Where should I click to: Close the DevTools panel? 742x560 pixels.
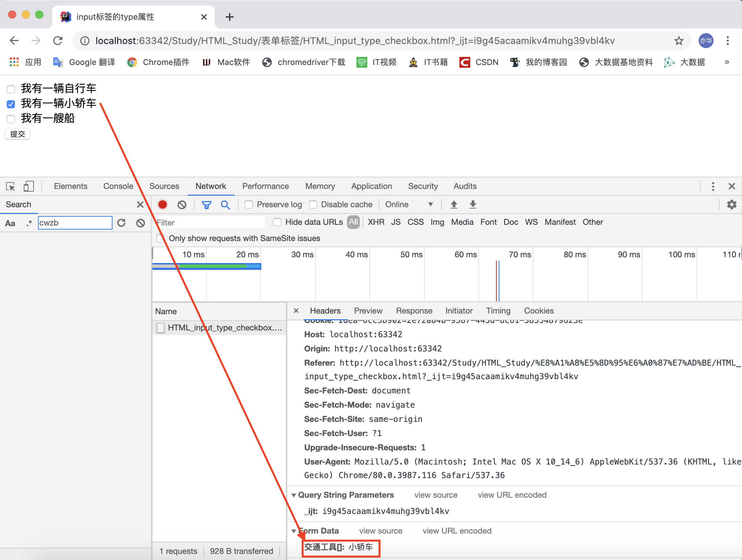(732, 186)
